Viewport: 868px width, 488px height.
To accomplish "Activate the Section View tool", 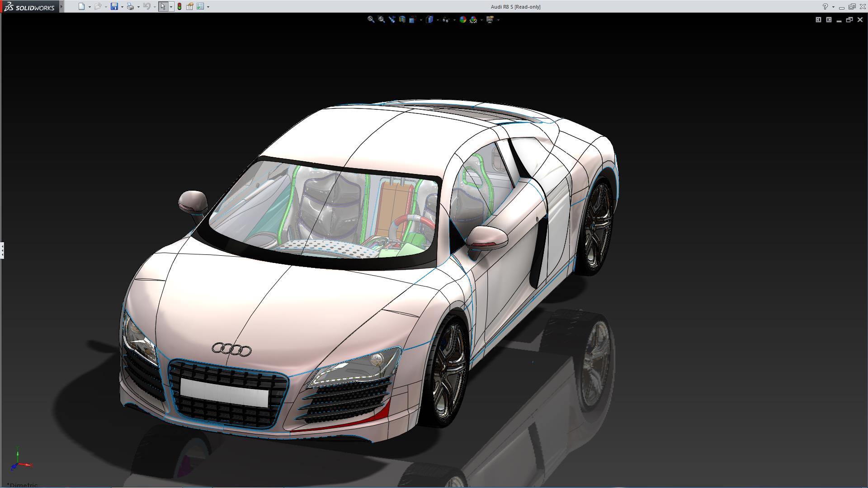I will click(402, 19).
